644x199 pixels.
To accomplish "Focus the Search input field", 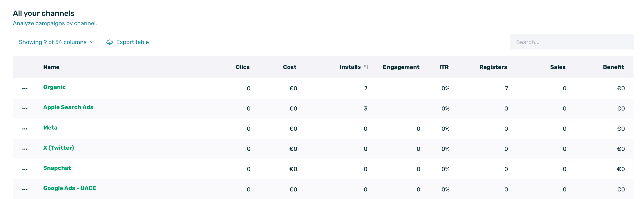I will (571, 42).
